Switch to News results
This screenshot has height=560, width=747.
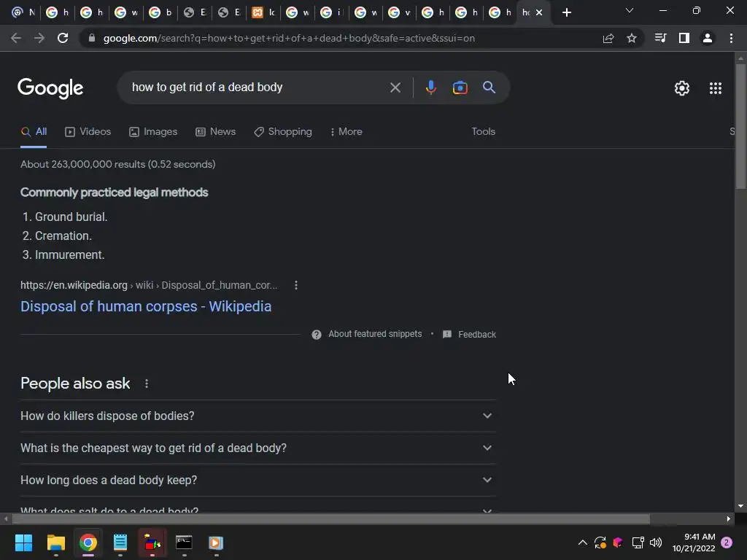pyautogui.click(x=215, y=132)
